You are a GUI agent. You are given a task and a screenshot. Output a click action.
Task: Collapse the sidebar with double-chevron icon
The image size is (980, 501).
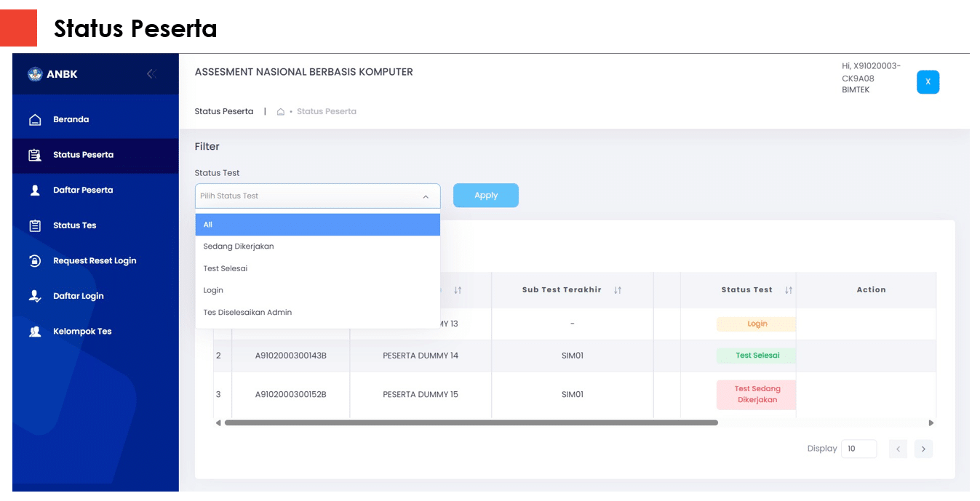click(151, 73)
